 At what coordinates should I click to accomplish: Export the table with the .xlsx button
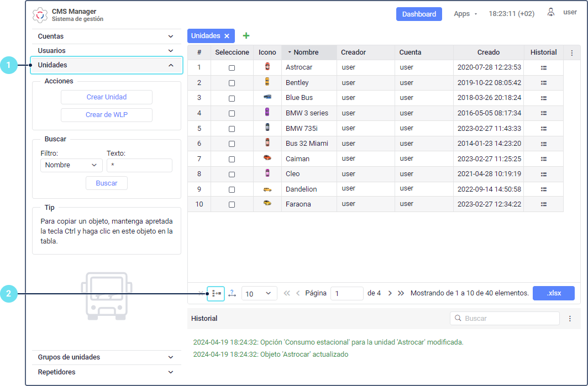553,293
